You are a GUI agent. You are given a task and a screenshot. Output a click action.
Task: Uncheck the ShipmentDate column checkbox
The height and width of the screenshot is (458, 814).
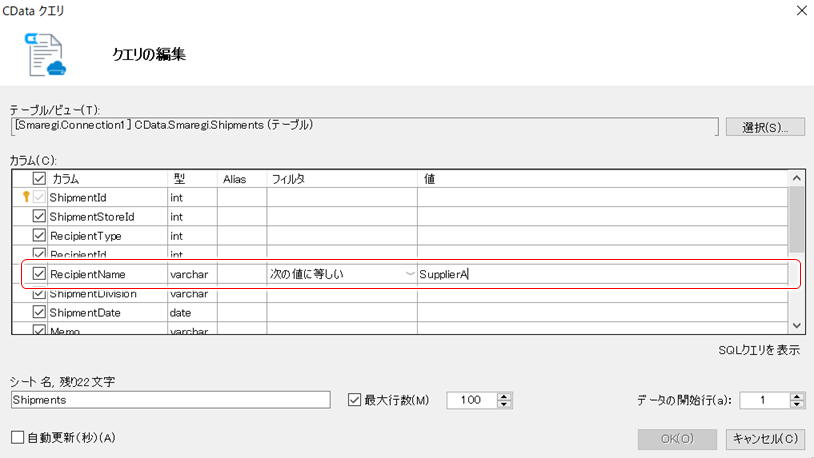point(39,312)
